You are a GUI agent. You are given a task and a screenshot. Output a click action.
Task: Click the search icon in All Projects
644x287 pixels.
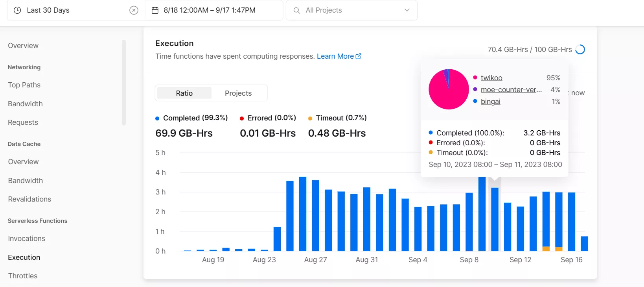click(x=297, y=10)
